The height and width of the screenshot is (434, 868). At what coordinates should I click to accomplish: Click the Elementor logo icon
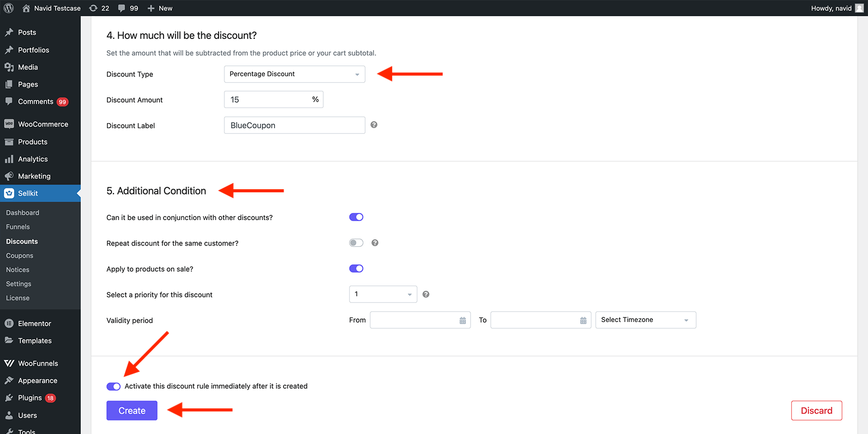[x=9, y=323]
